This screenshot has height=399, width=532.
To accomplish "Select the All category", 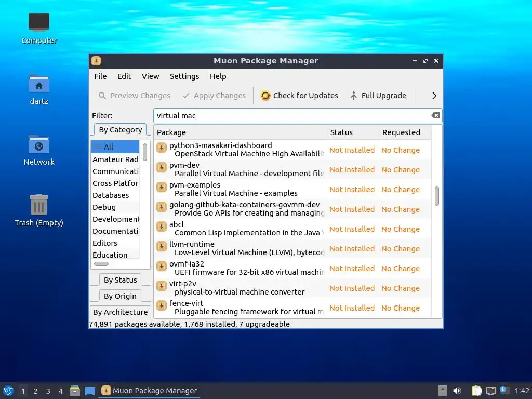I will (x=115, y=147).
